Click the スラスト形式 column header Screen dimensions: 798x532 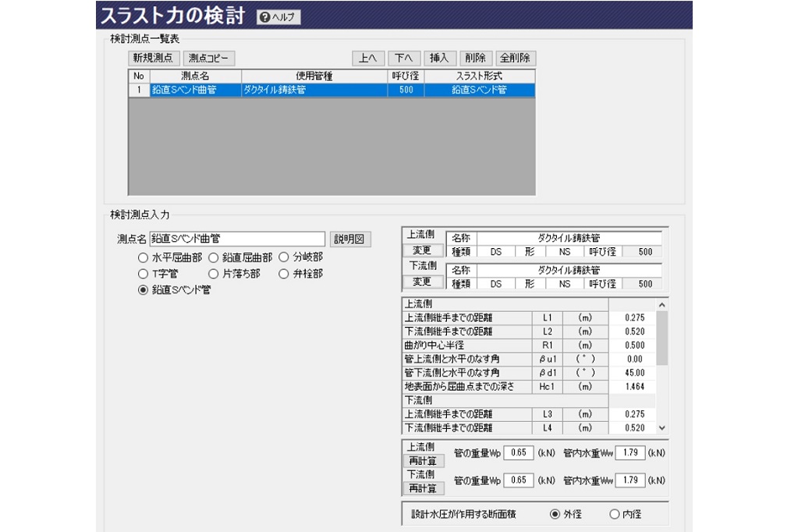coord(480,76)
